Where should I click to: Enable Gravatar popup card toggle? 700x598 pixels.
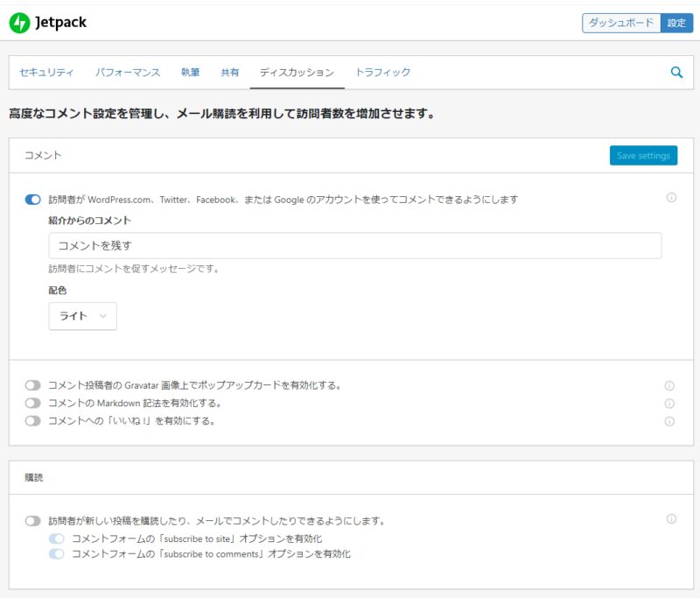coord(32,385)
